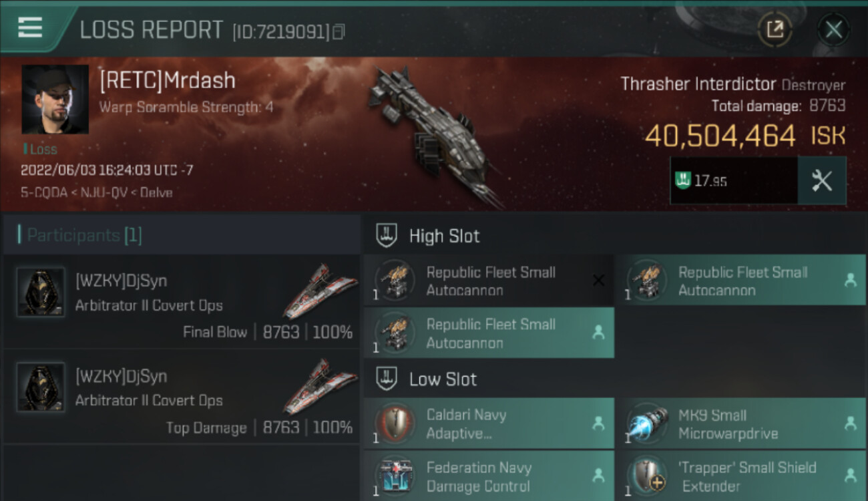Select the Final Blow DjSyn participant entry
This screenshot has height=501, width=868.
tap(182, 302)
